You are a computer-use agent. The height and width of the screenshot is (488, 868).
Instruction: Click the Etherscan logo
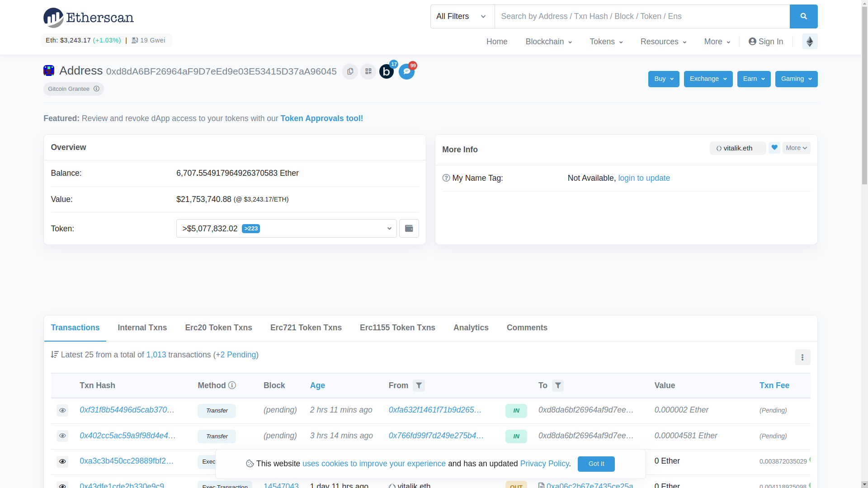pos(89,18)
